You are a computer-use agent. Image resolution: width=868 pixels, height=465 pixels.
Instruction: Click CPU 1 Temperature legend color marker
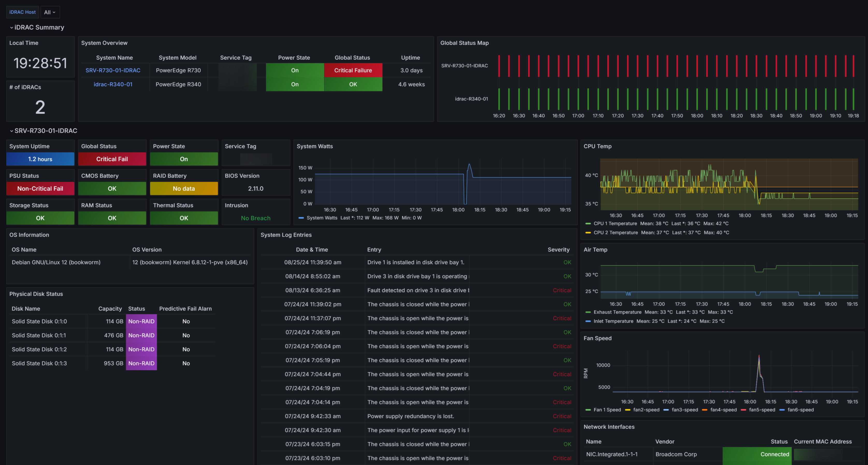(588, 224)
